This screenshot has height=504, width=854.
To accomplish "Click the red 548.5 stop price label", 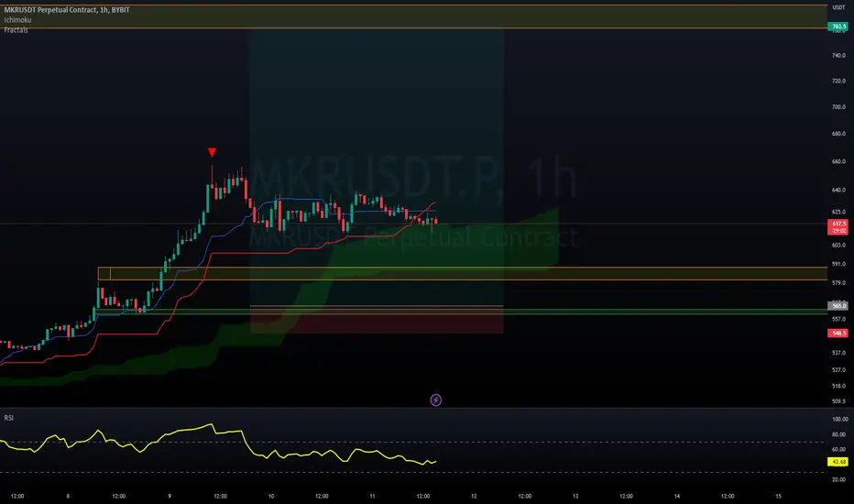I will [838, 333].
